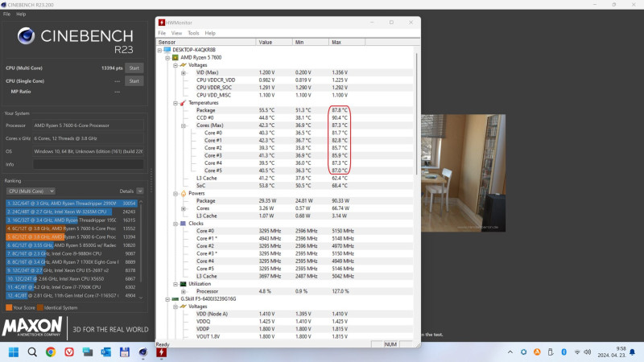Click the Powers flame icon
Screen dimensions: 644x362
(184, 193)
